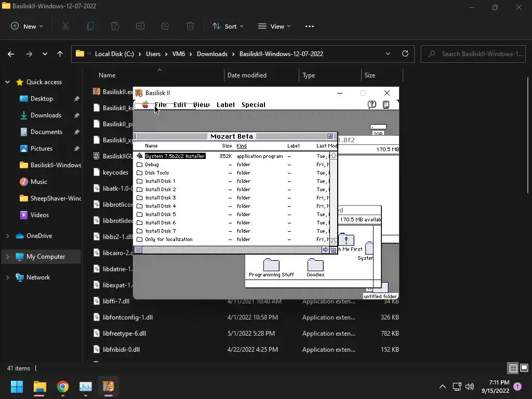Click the Application menu icon in Mac menubar
This screenshot has height=399, width=532.
386,104
